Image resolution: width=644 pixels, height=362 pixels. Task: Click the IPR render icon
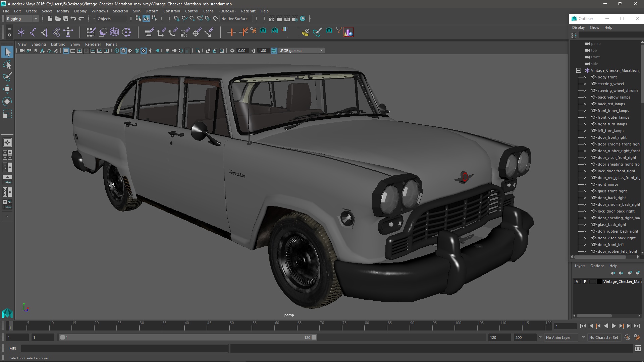tap(287, 19)
